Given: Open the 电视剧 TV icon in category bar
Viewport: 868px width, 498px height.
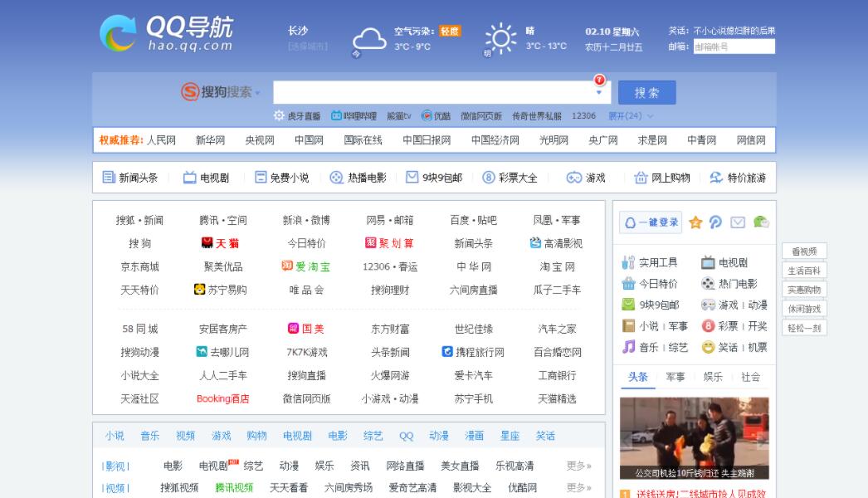Looking at the screenshot, I should click(190, 178).
